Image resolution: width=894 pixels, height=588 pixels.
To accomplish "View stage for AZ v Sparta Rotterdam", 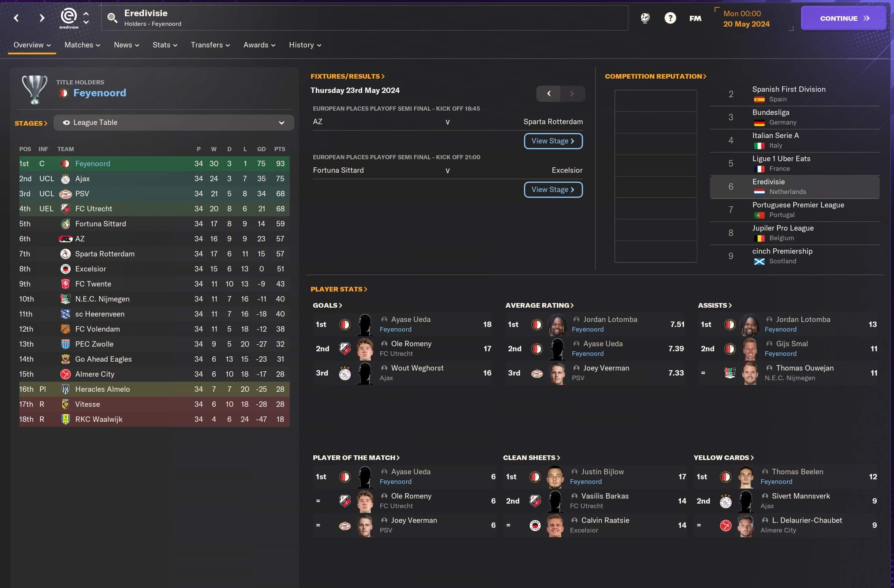I will 553,141.
